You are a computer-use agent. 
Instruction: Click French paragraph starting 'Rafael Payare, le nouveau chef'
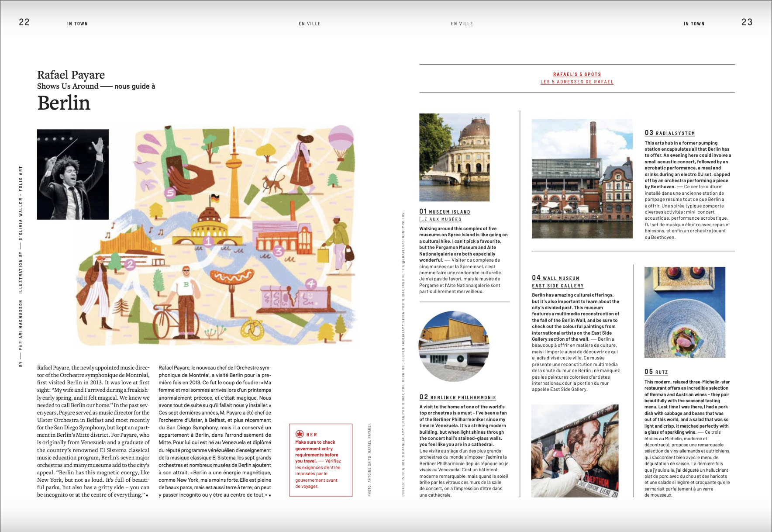215,431
